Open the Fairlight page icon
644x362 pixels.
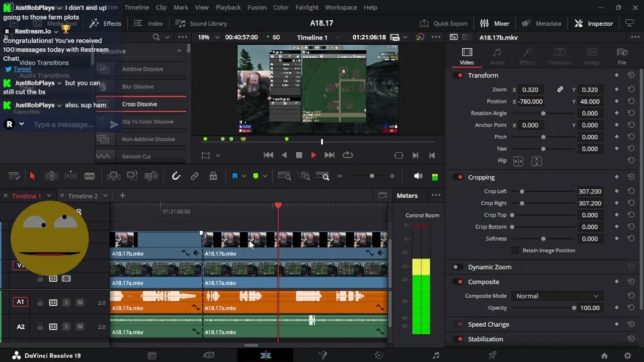click(x=436, y=355)
